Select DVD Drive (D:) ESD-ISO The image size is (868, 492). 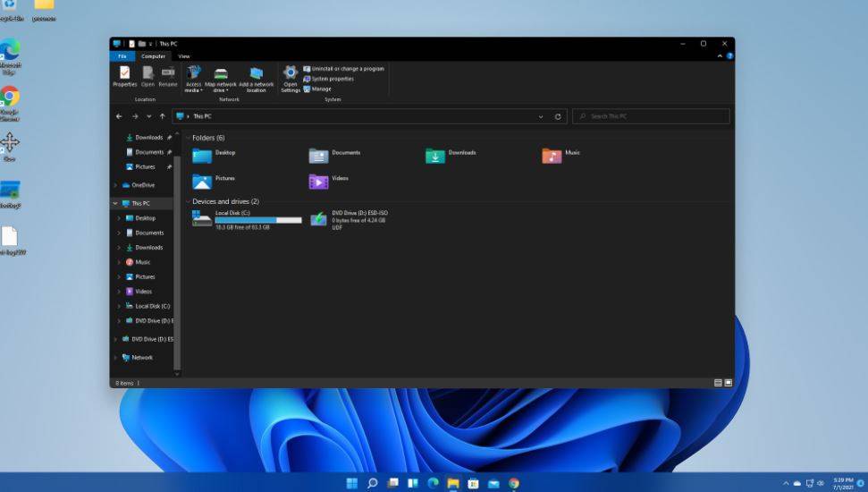349,220
